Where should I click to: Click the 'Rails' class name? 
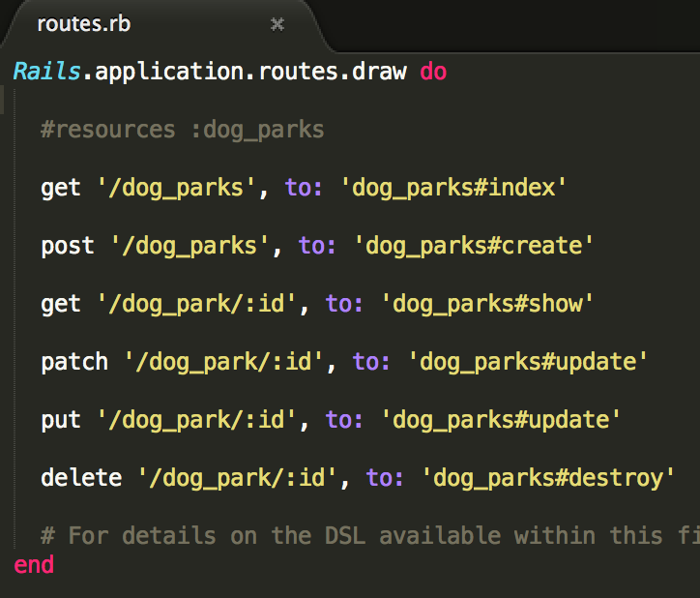(46, 72)
